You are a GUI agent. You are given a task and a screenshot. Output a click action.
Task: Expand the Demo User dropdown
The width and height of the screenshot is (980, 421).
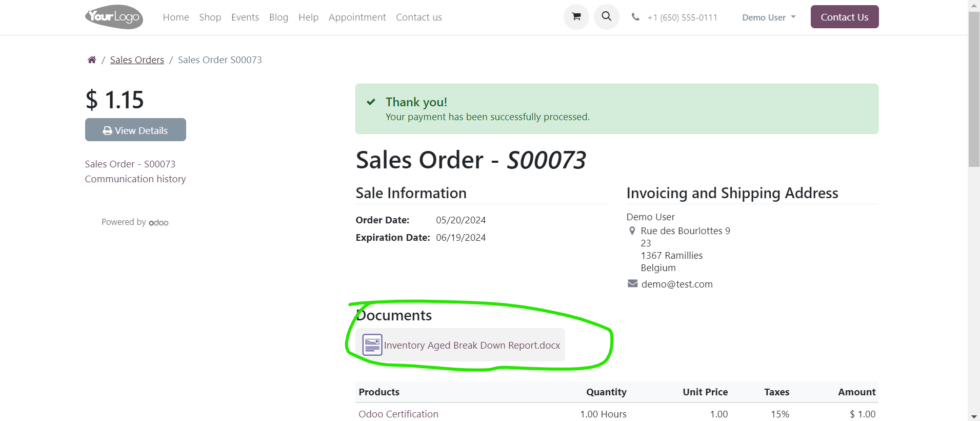[768, 17]
